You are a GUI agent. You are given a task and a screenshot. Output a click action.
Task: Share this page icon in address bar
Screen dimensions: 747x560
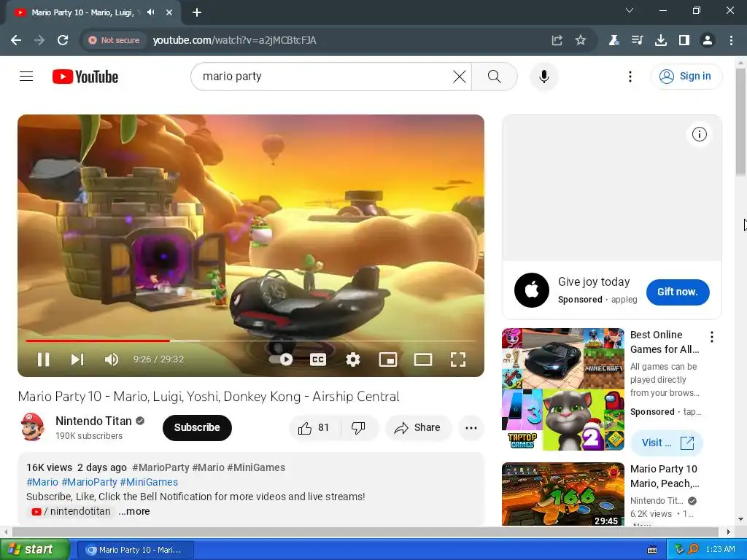coord(557,41)
